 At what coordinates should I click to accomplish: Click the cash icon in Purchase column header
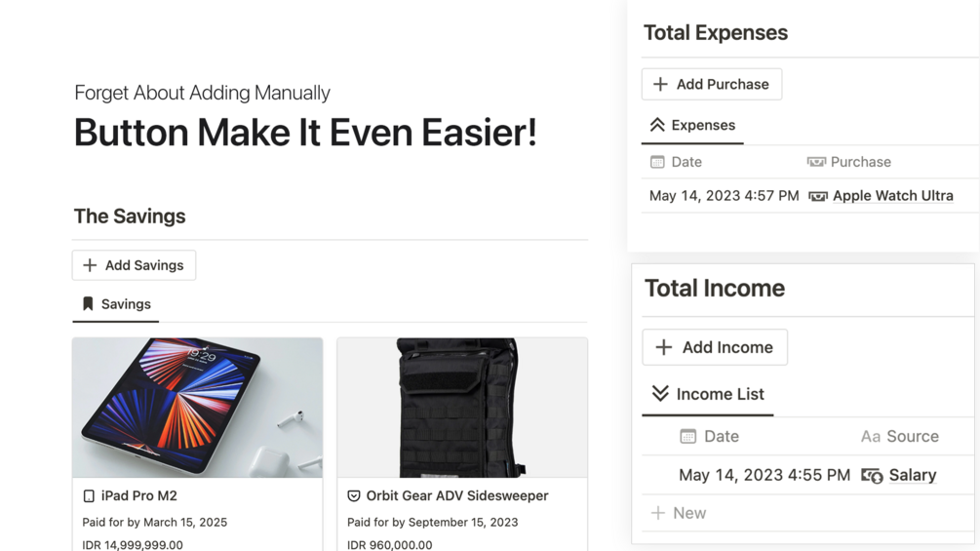[x=816, y=162]
